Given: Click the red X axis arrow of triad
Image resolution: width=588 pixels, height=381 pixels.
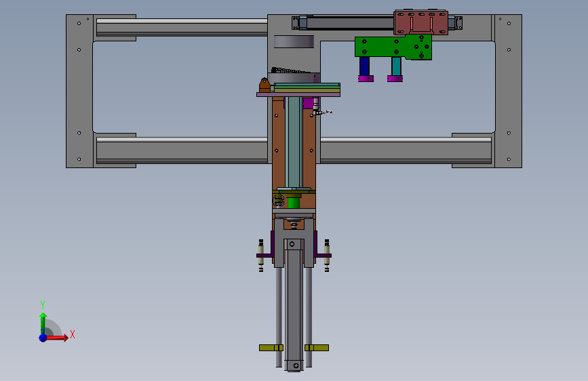Looking at the screenshot, I should pyautogui.click(x=57, y=338).
